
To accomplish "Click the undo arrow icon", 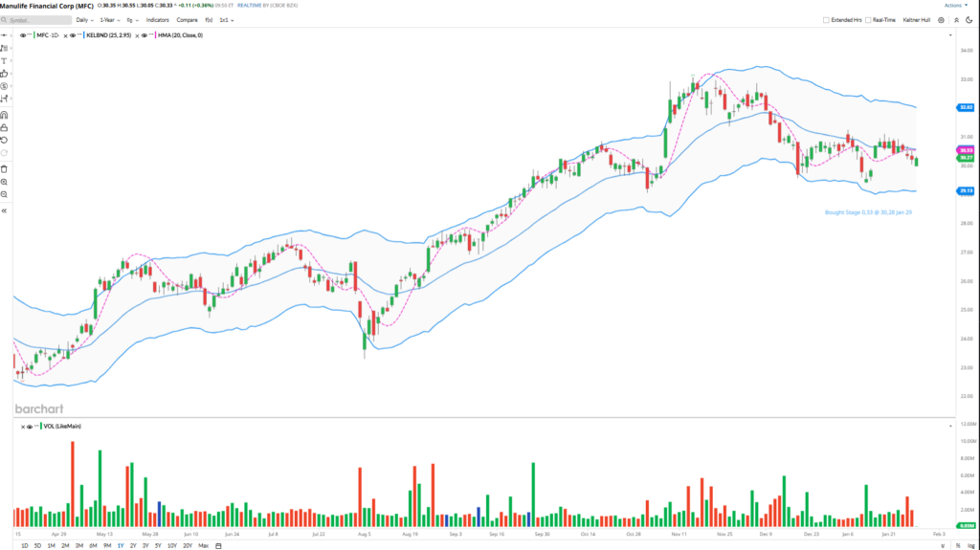I will coord(5,140).
